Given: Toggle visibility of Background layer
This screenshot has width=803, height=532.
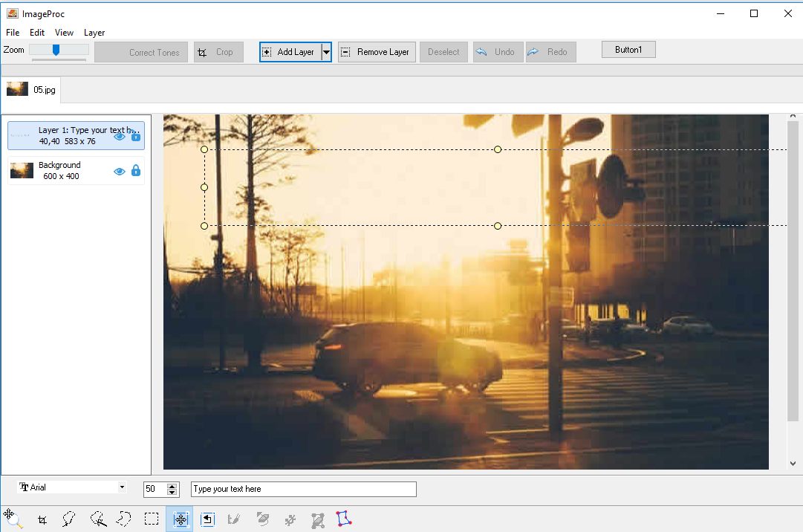Looking at the screenshot, I should point(120,171).
